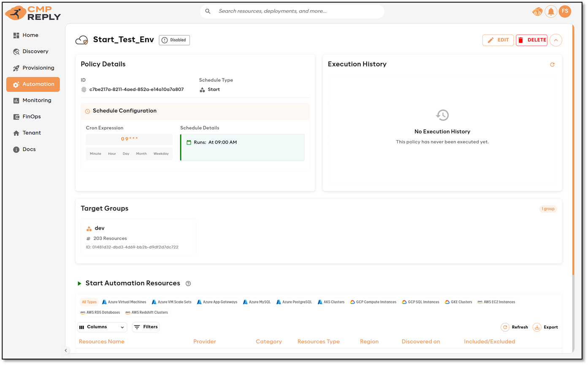The height and width of the screenshot is (365, 588).
Task: Collapse the left sidebar arrow
Action: click(66, 350)
